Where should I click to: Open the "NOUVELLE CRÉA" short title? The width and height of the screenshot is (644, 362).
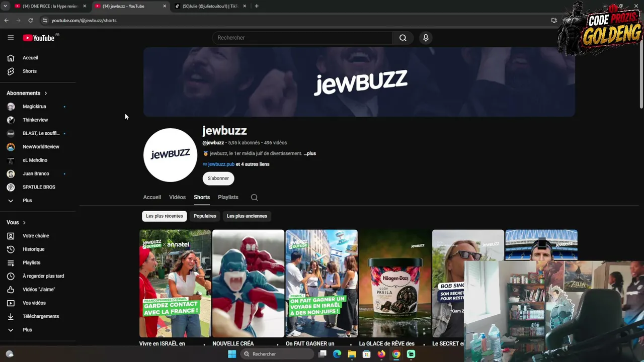(233, 344)
